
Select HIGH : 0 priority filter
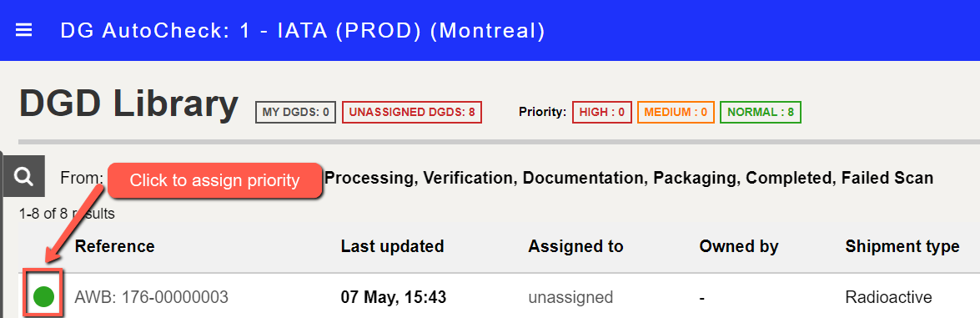coord(602,112)
